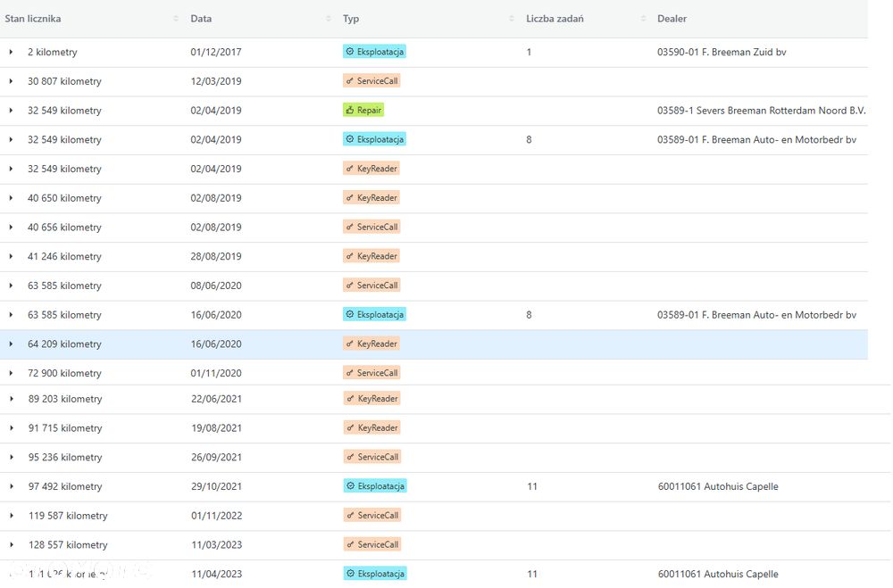Viewport: 893px width, 588px height.
Task: Expand the 30 807 kilometry row
Action: (11, 81)
